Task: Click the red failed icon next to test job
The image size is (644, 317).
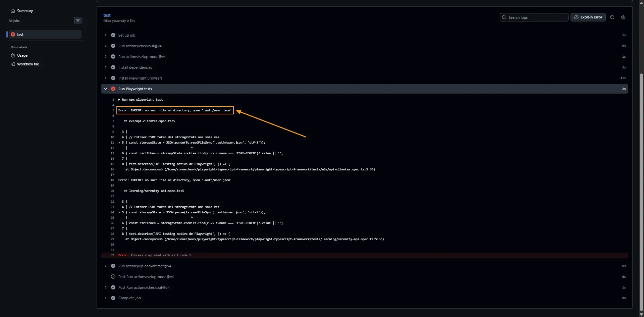Action: [13, 35]
